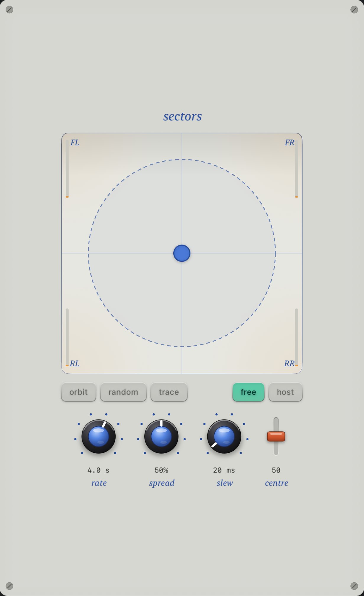Image resolution: width=364 pixels, height=596 pixels.
Task: Click the RL speaker label
Action: [x=75, y=364]
